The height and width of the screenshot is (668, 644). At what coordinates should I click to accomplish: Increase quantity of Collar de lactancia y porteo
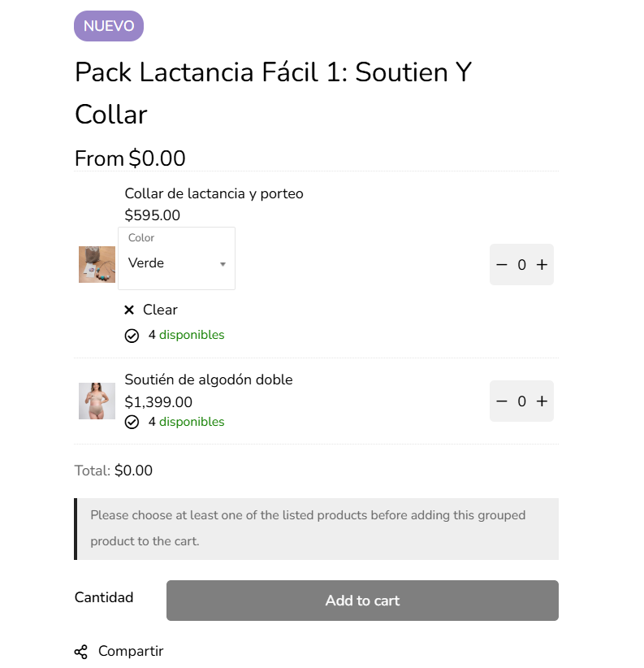[x=542, y=265]
